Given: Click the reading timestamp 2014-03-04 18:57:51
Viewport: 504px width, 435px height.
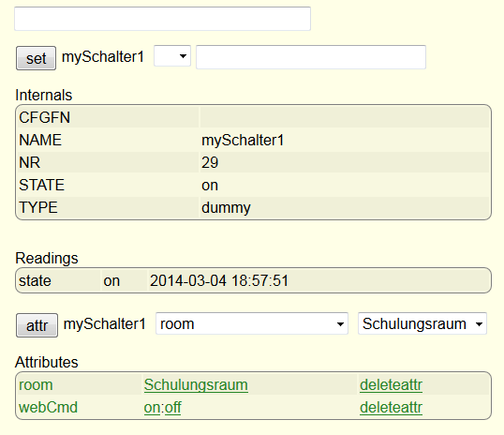Looking at the screenshot, I should click(x=219, y=280).
